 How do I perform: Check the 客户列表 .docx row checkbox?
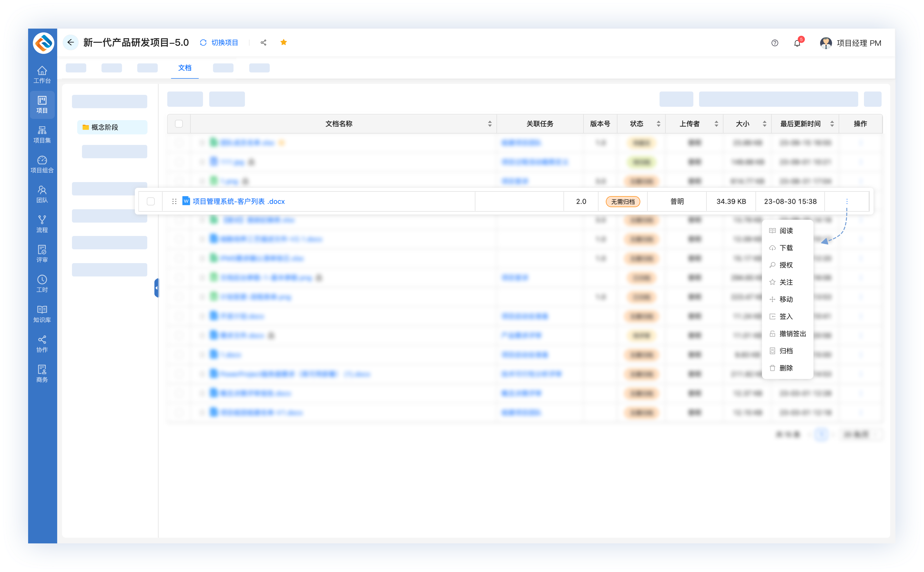tap(151, 201)
